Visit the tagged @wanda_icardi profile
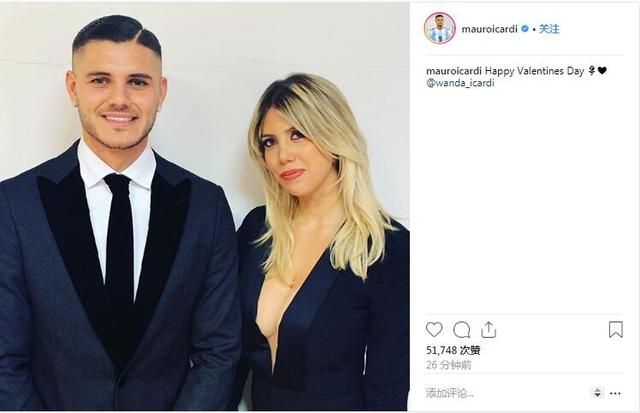 pos(460,83)
